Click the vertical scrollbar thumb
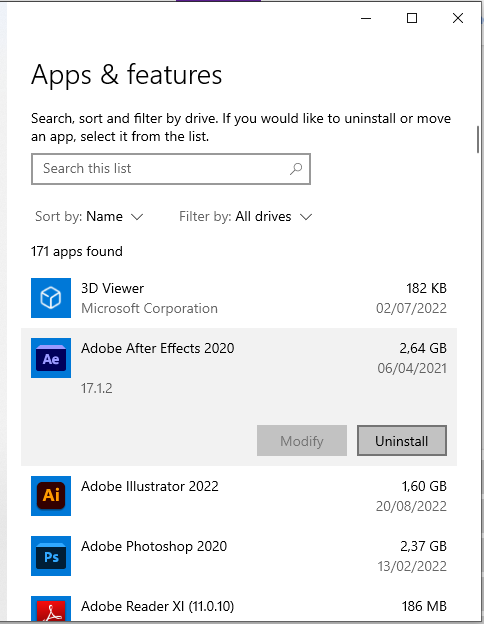 478,139
